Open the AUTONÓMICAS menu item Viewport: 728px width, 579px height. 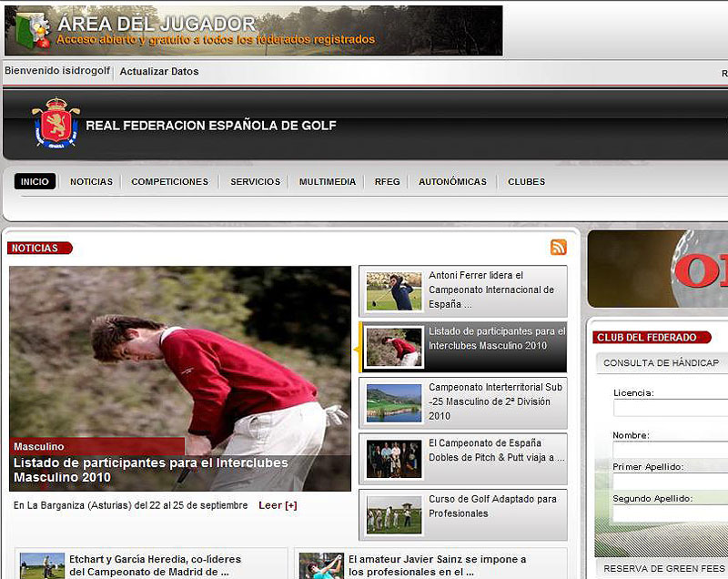pyautogui.click(x=452, y=181)
